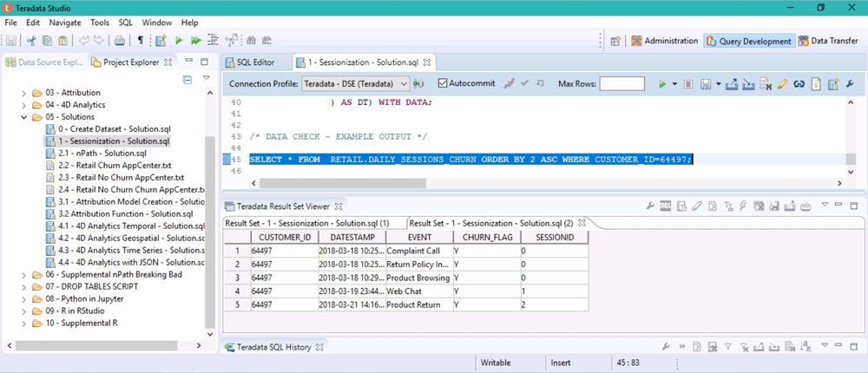This screenshot has width=868, height=373.
Task: Run the SQL with the green execute arrow in the main toolbar
Action: click(x=179, y=41)
